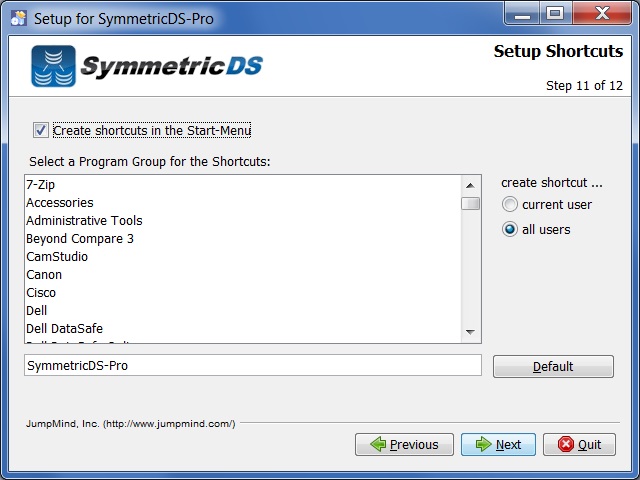Image resolution: width=640 pixels, height=480 pixels.
Task: Click the SymmetricDS database logo icon
Action: pos(53,66)
